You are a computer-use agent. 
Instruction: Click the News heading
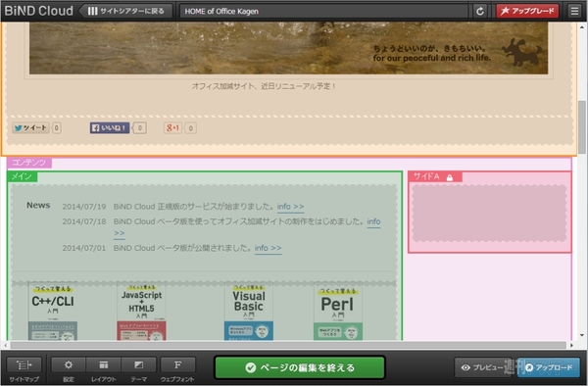pos(38,206)
